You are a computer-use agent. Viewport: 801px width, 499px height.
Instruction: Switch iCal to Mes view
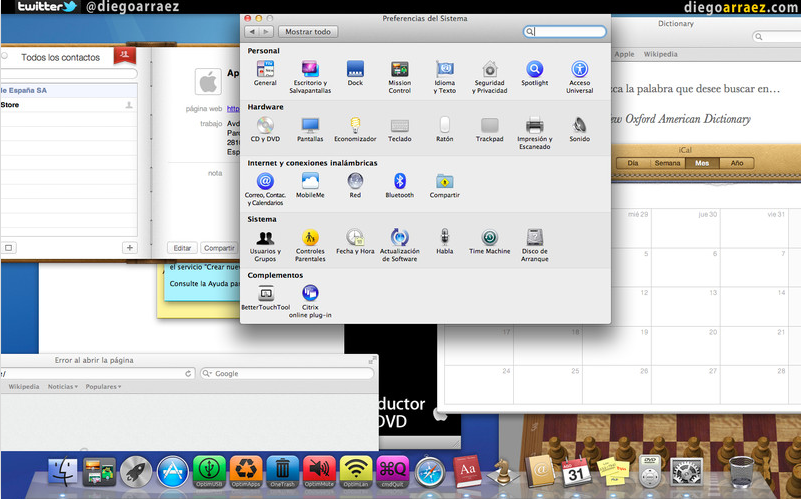tap(702, 163)
